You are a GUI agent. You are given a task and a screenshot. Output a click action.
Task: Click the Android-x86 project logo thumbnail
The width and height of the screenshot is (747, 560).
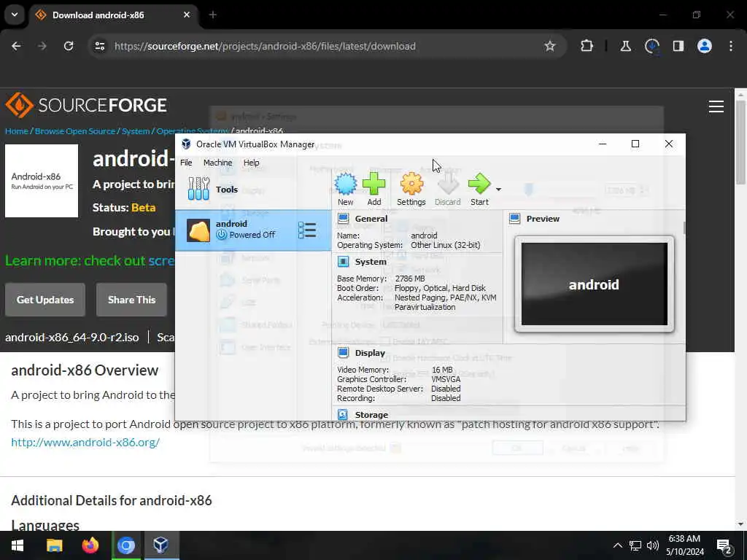[42, 181]
